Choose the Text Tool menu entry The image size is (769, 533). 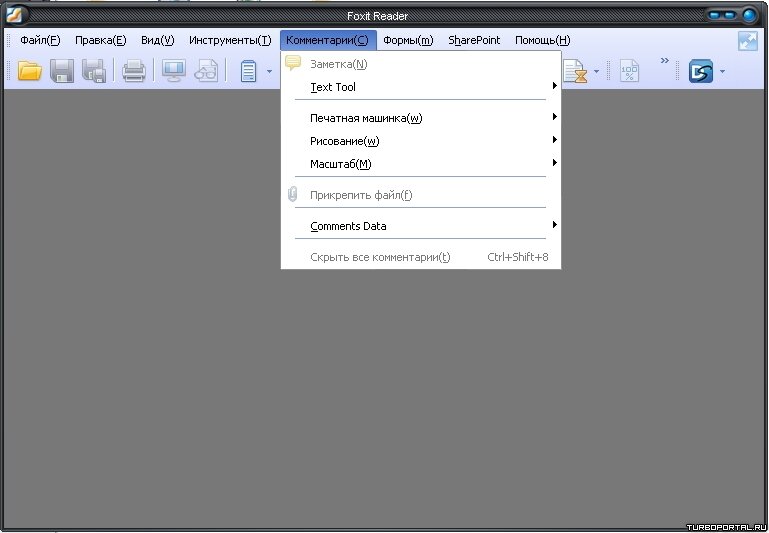pos(421,87)
